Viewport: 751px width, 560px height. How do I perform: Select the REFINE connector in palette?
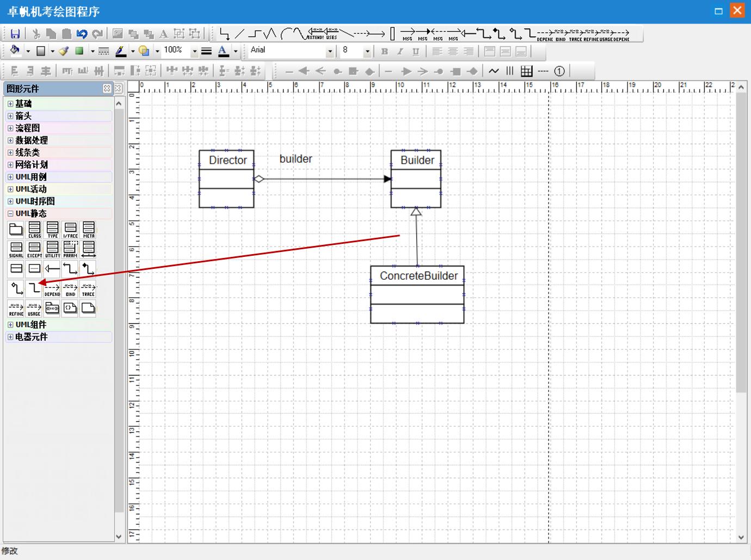[16, 308]
